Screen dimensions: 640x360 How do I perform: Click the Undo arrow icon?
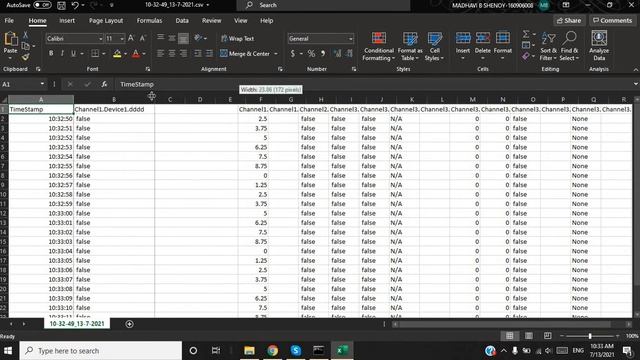pyautogui.click(x=75, y=5)
